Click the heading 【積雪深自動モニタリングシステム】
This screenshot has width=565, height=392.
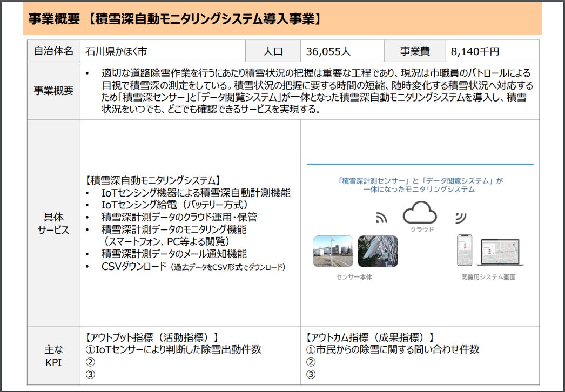[x=153, y=180]
